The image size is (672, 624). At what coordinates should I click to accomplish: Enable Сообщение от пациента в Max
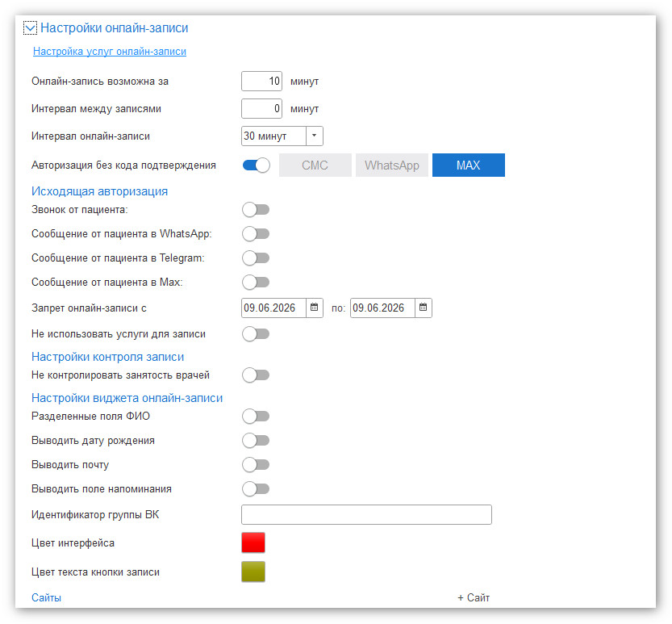(x=256, y=283)
